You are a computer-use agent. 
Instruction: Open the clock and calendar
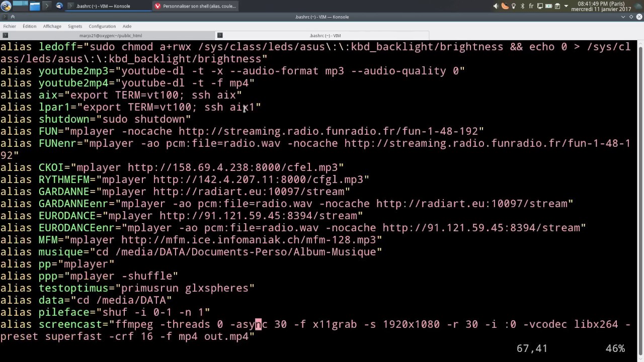[x=601, y=6]
